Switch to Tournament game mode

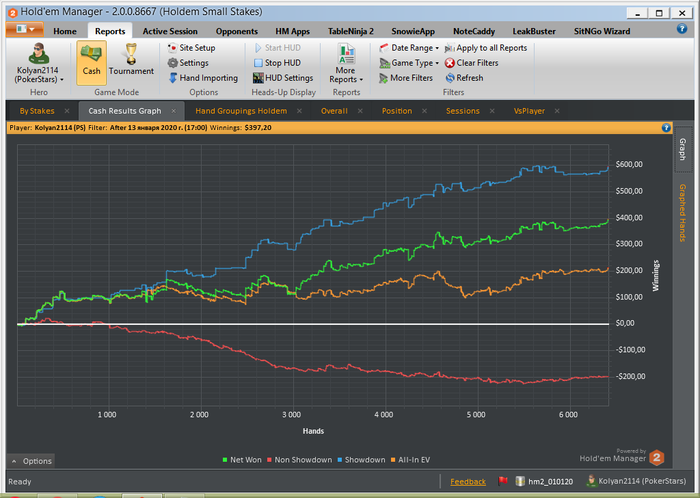(131, 60)
